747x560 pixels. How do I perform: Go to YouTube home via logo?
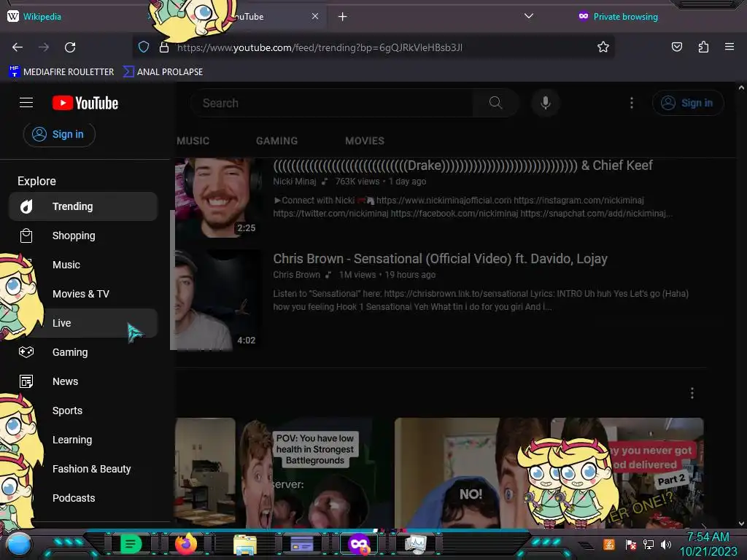pyautogui.click(x=85, y=103)
